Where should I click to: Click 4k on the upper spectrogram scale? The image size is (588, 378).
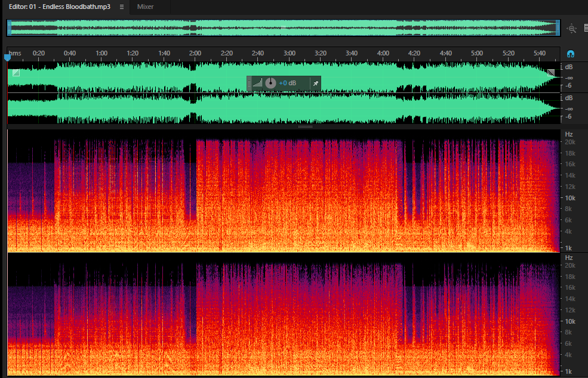(568, 231)
